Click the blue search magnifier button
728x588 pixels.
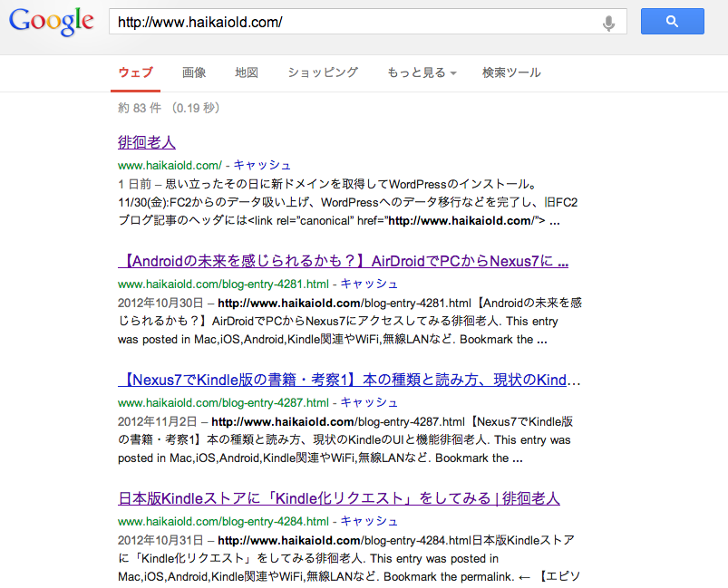673,22
